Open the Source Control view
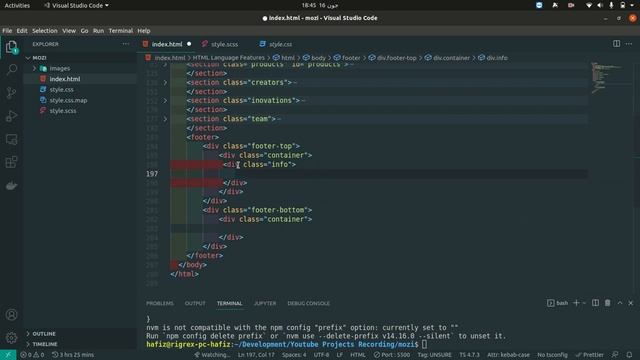This screenshot has height=360, width=640. (11, 93)
